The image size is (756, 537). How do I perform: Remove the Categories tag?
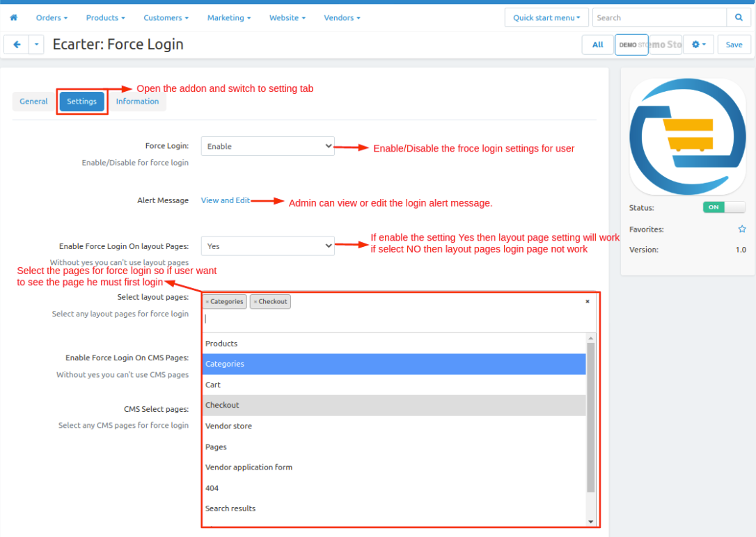coord(207,301)
